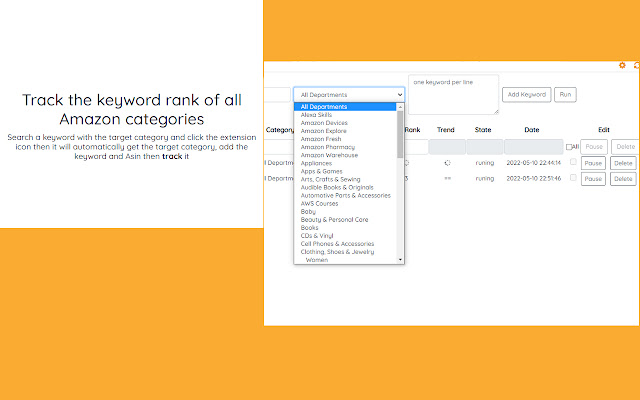Tick the checkbox for the 22:44:14 row
This screenshot has width=640, height=400.
[573, 162]
